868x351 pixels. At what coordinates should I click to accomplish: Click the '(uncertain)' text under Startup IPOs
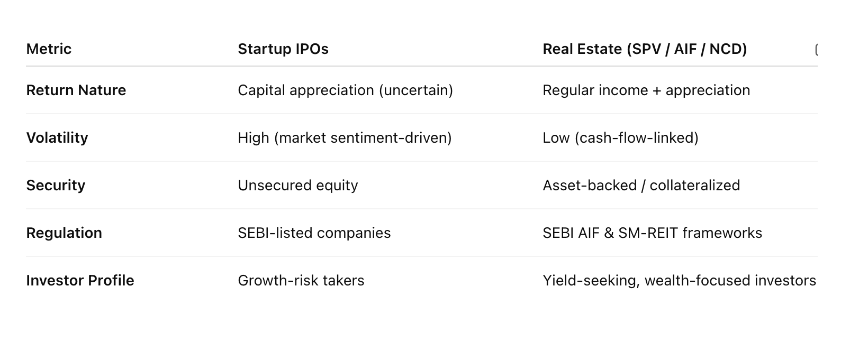[415, 90]
